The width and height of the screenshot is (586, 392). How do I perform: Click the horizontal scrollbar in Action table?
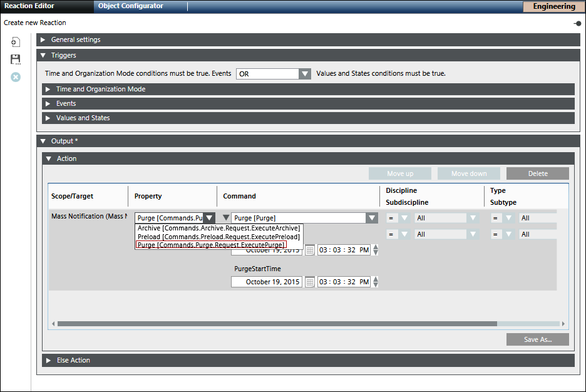277,324
